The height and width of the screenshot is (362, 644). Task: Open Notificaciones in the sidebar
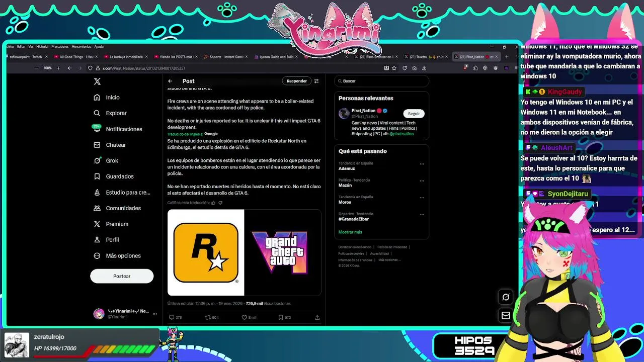(x=118, y=129)
